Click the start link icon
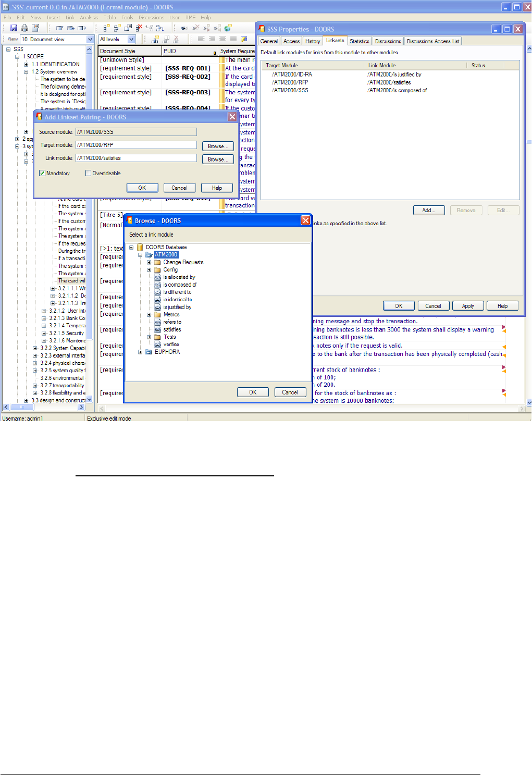Image resolution: width=532 pixels, height=775 pixels. click(x=184, y=28)
